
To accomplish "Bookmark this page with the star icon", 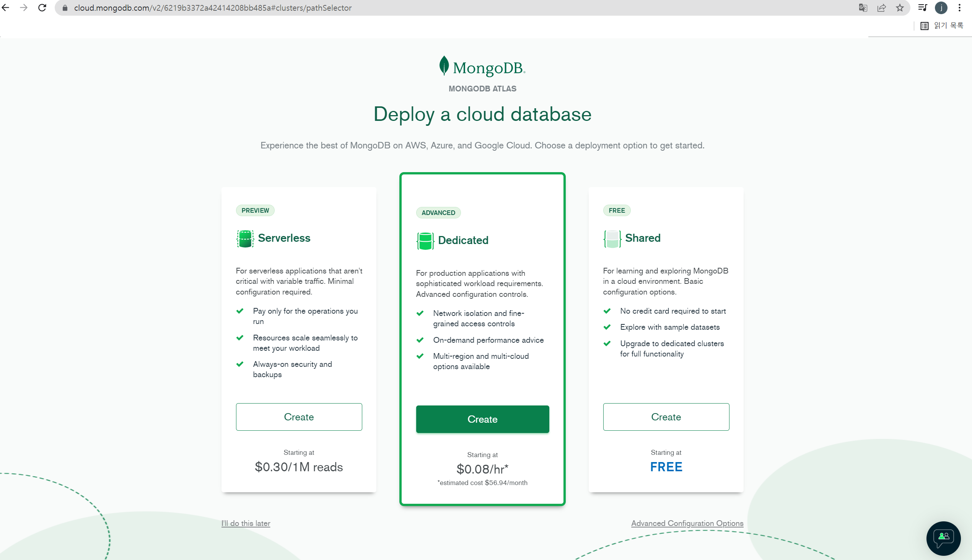I will click(900, 8).
